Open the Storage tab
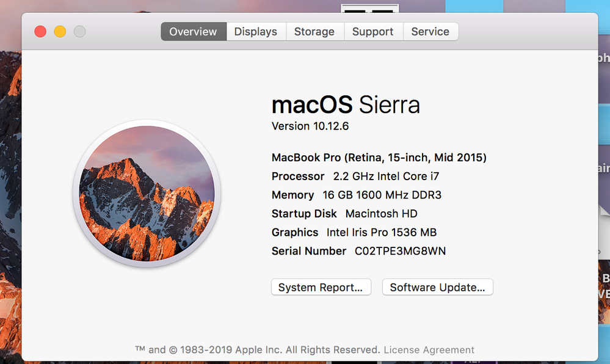610x364 pixels. [x=314, y=32]
